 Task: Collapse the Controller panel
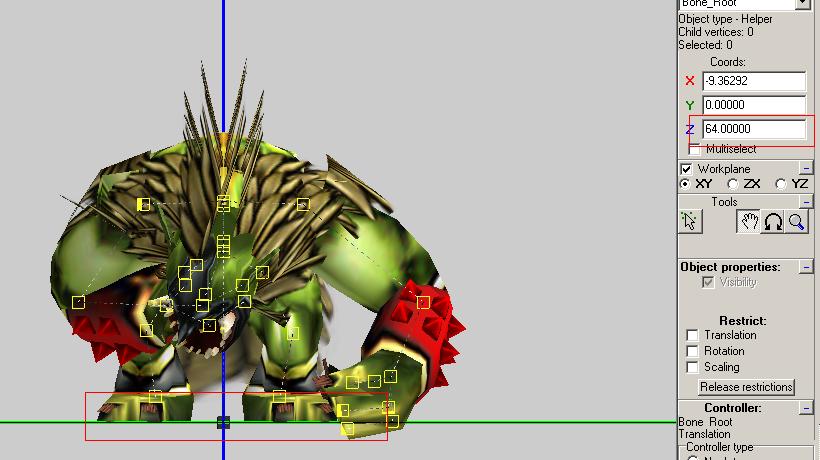point(806,408)
